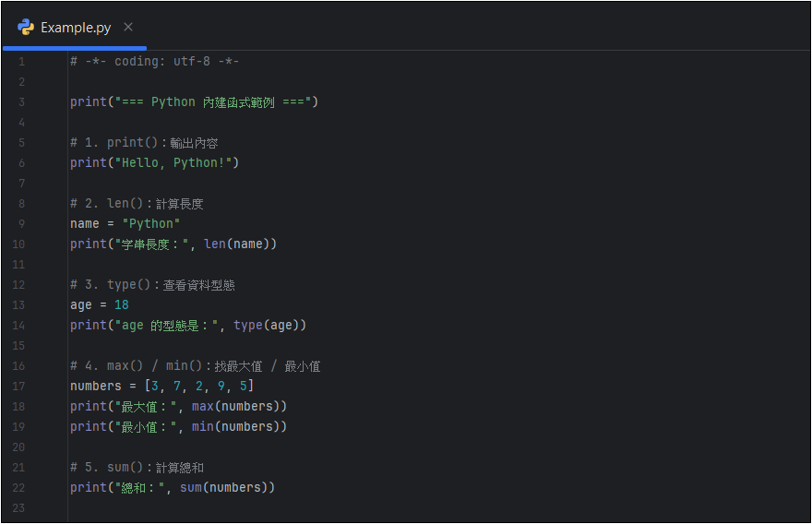Click line number 9 in the gutter
This screenshot has height=524, width=812.
click(x=21, y=224)
